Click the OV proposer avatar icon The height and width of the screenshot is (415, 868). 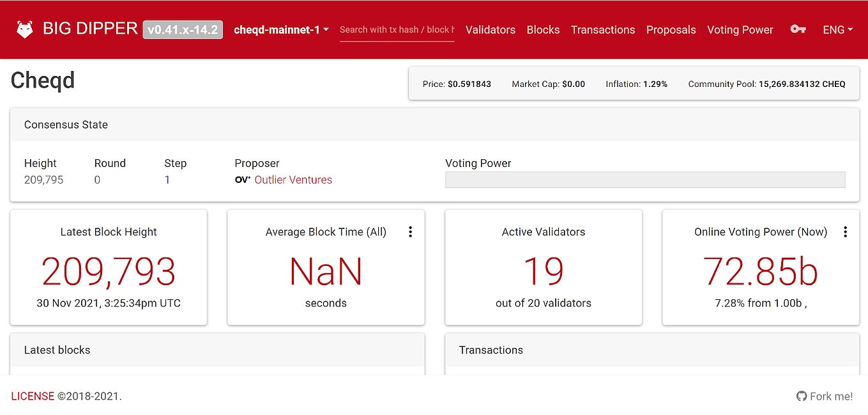[x=243, y=180]
